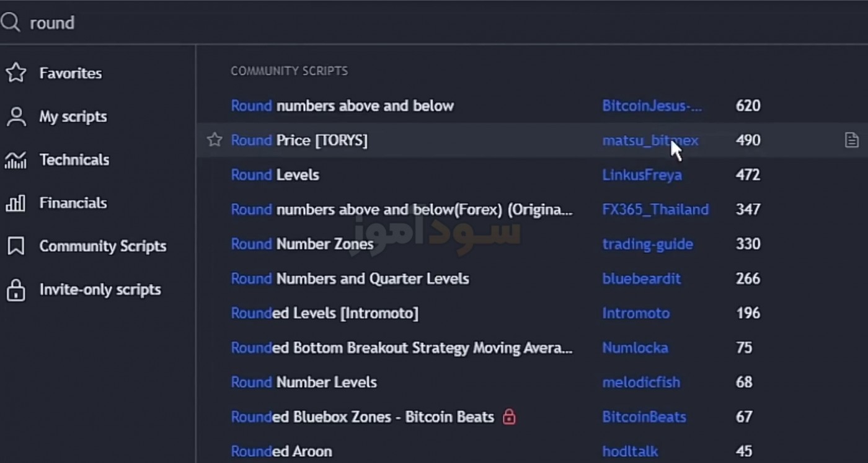The image size is (868, 463).
Task: Click the search magnifier icon
Action: pos(11,23)
